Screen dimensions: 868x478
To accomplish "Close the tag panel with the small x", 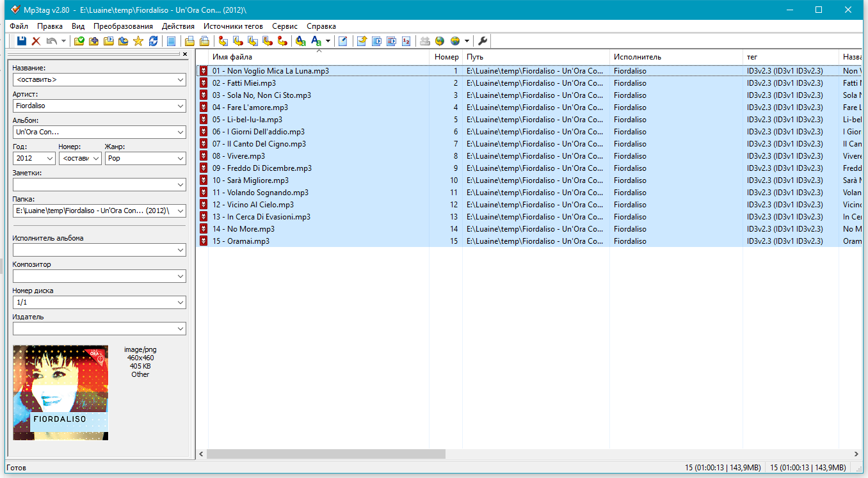I will pos(185,54).
